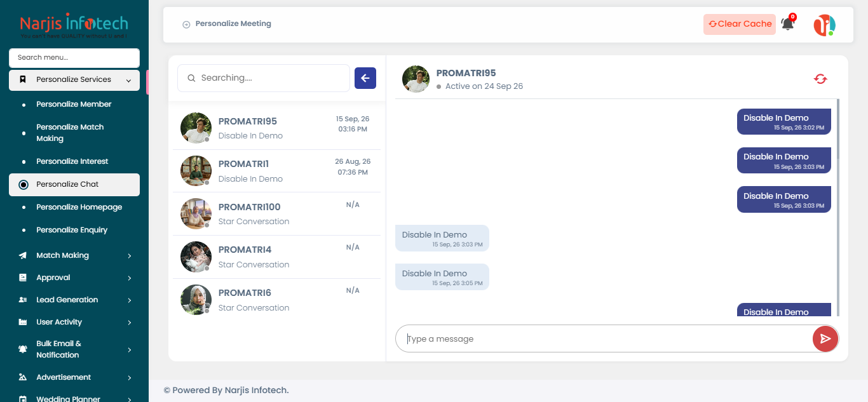Select the PROMATRI6 conversation avatar
Screen dimensions: 868x402
pos(196,300)
